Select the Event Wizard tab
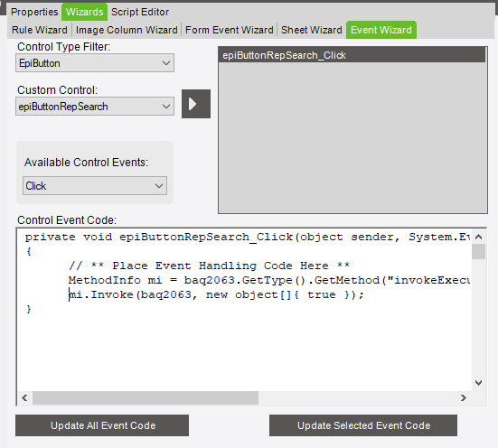The image size is (498, 448). click(381, 30)
